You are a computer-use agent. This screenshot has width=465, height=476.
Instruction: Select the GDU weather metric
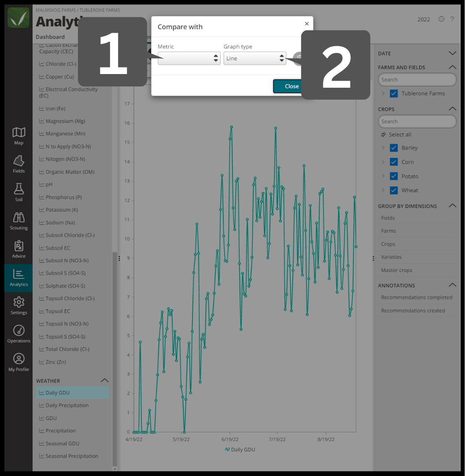[48, 418]
